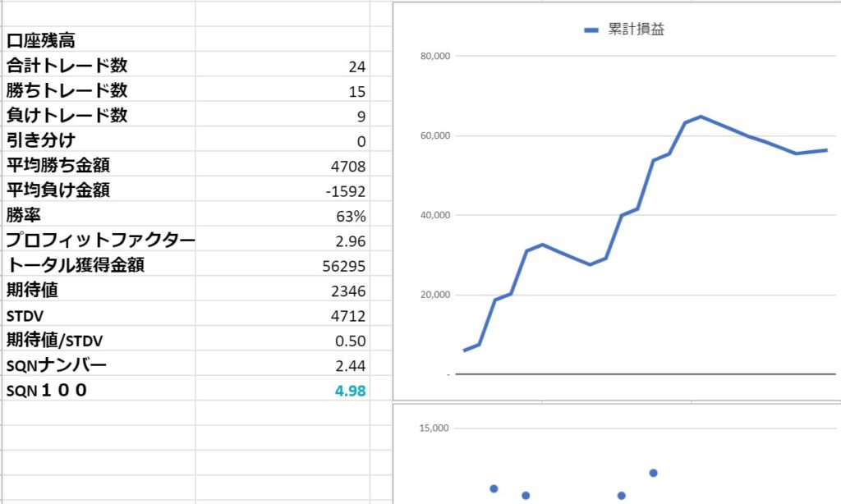The image size is (841, 504).
Task: Click the 負けトレード数 value cell showing 9
Action: click(x=282, y=117)
